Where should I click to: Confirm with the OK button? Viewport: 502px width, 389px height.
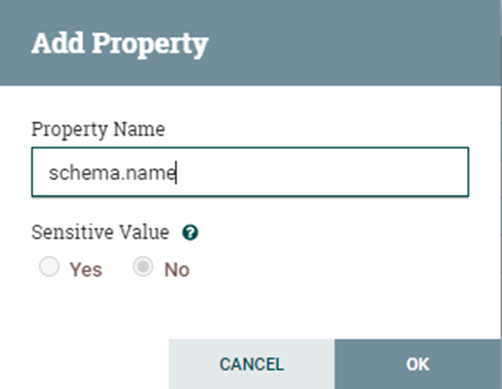point(418,364)
